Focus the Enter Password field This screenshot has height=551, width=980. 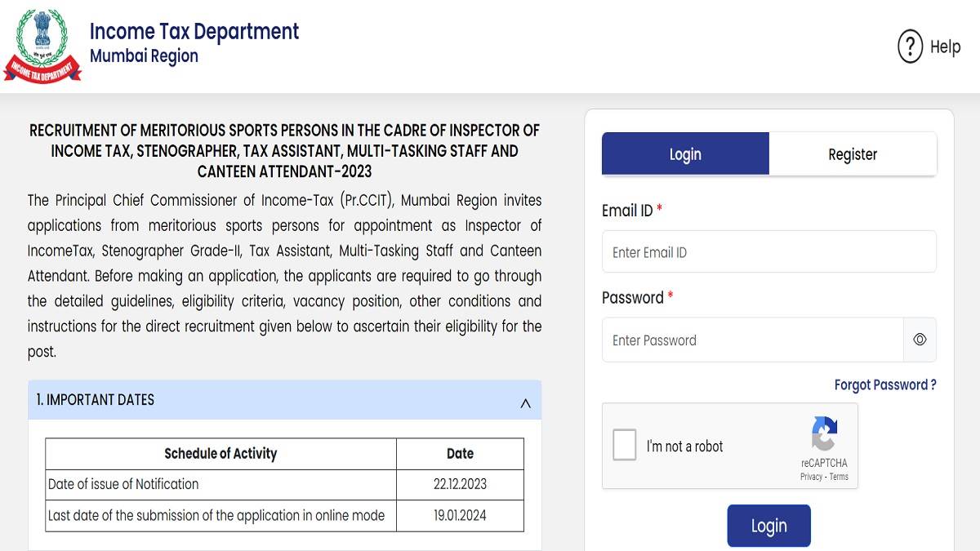752,340
